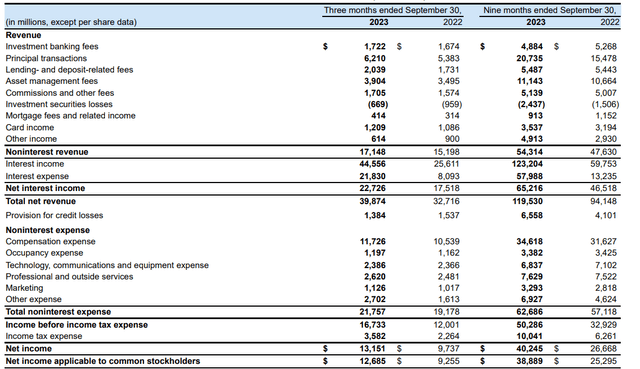Click the value 40,245 in Net income row

point(530,349)
